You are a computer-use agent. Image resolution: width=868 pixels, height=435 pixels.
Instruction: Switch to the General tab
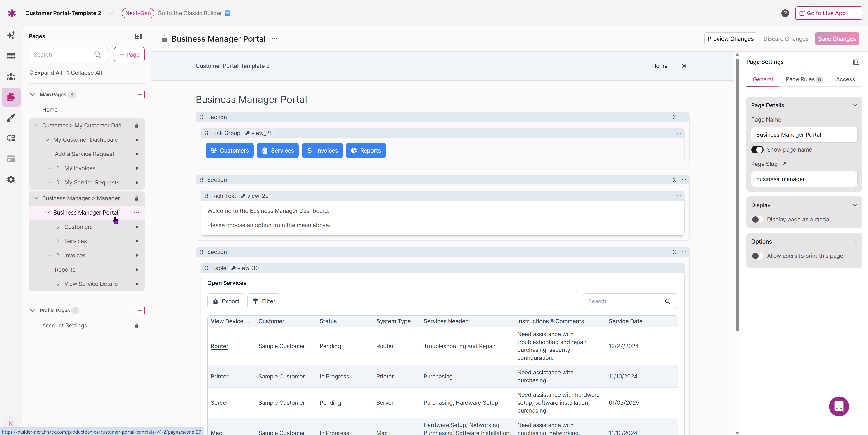pos(763,80)
